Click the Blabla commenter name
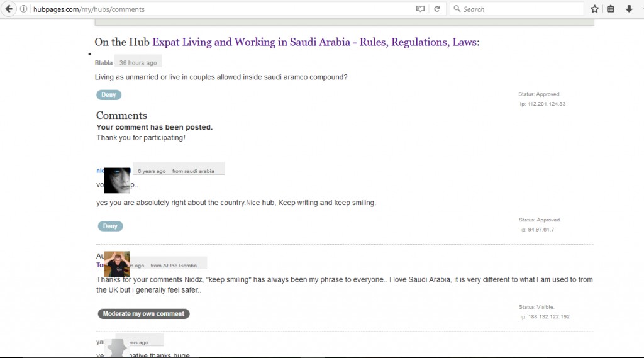Screen dimensions: 644x358 [104, 63]
